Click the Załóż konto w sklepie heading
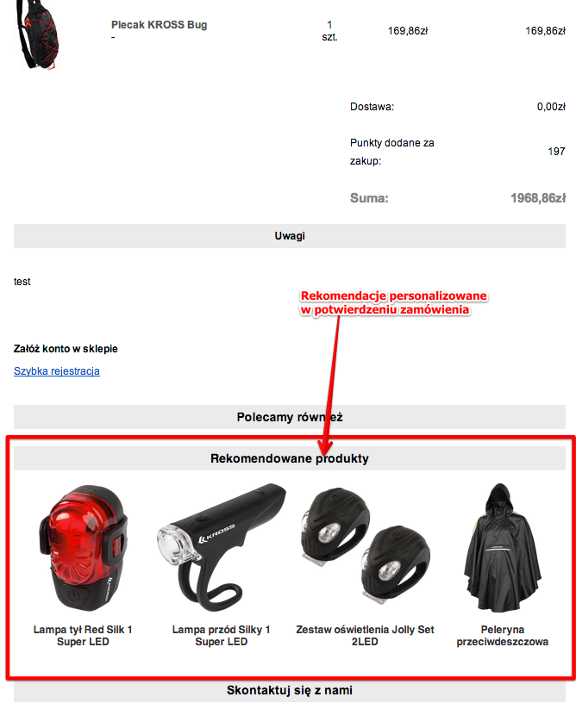Viewport: 576px width, 728px height. coord(66,349)
